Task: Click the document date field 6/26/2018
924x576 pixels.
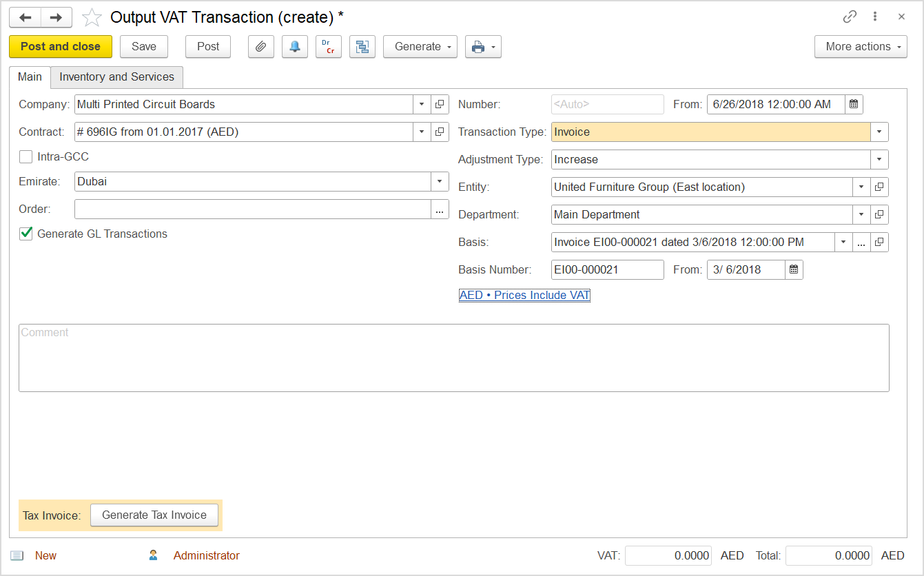Action: coord(776,105)
